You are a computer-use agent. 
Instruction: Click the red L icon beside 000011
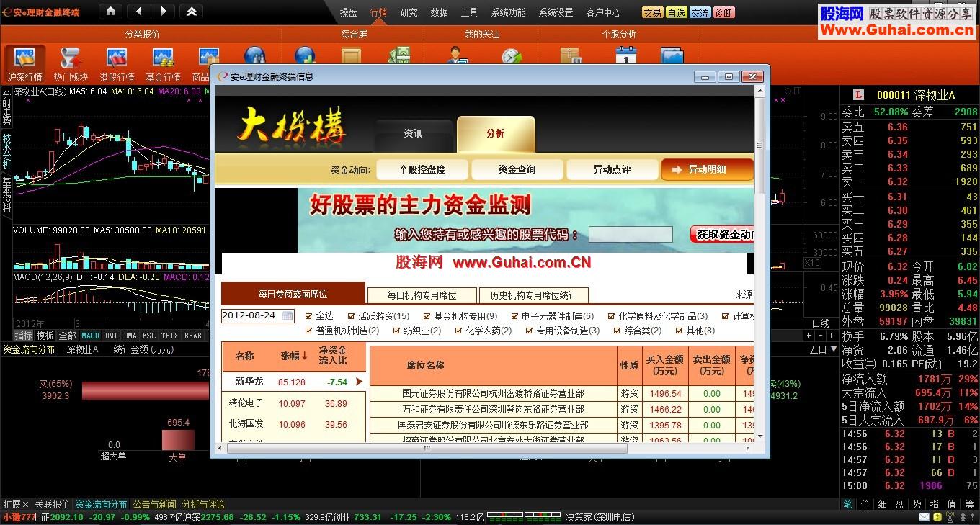pyautogui.click(x=858, y=95)
